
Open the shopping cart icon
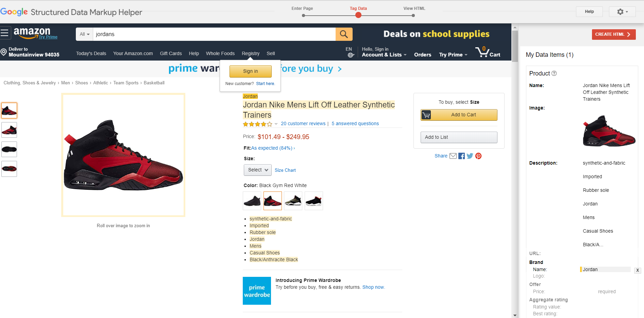[487, 53]
